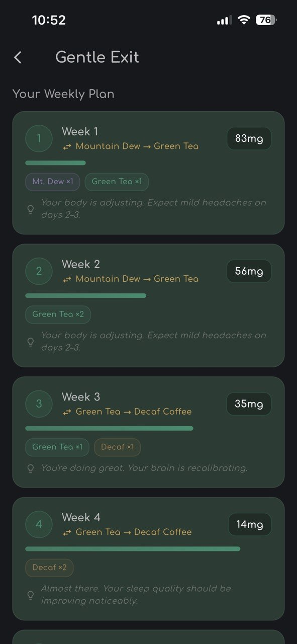Tap the swap arrows icon on Week 1
The height and width of the screenshot is (644, 297).
67,146
